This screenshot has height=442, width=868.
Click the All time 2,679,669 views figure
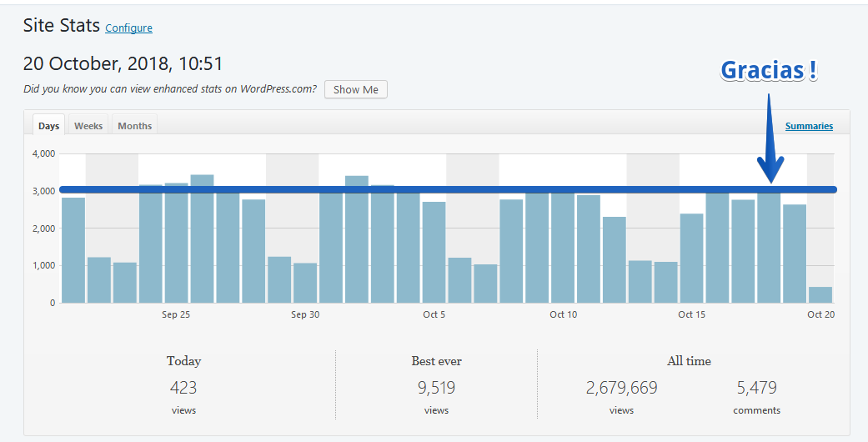pos(622,387)
